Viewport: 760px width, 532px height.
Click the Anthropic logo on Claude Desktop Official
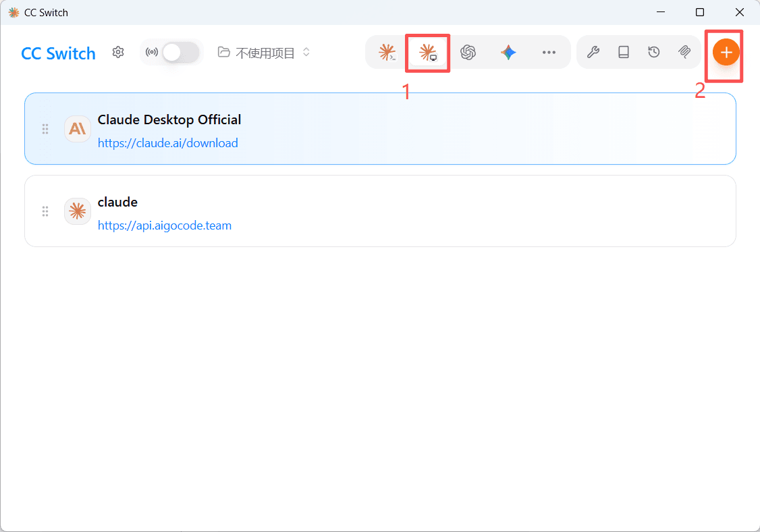[x=78, y=128]
